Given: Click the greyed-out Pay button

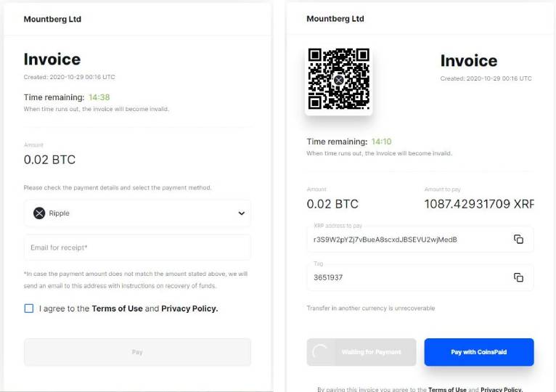Looking at the screenshot, I should [137, 352].
